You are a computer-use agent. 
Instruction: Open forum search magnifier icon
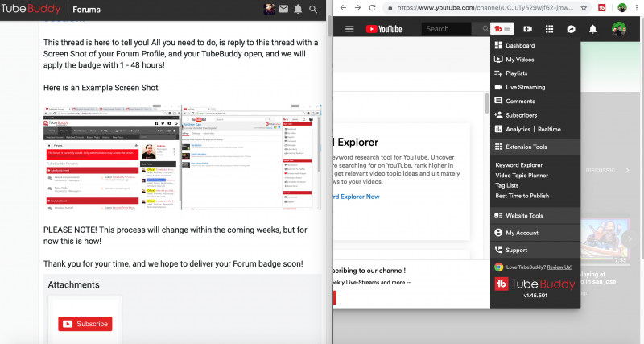(x=313, y=10)
